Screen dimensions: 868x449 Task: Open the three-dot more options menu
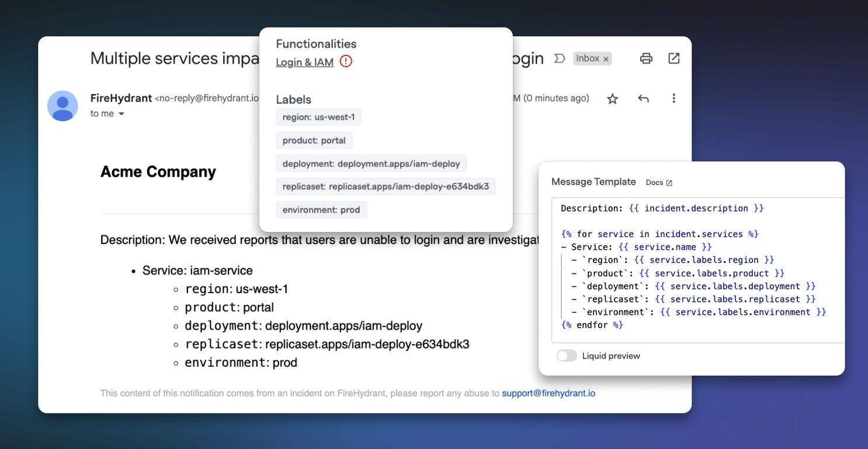(x=673, y=98)
